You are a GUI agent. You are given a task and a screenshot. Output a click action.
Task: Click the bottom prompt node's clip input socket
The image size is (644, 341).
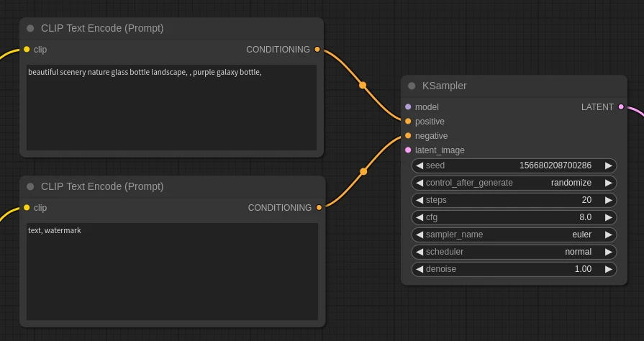coord(27,208)
